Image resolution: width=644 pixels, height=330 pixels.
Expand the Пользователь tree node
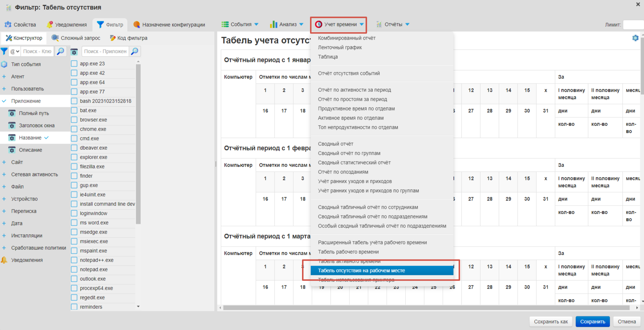tap(4, 89)
